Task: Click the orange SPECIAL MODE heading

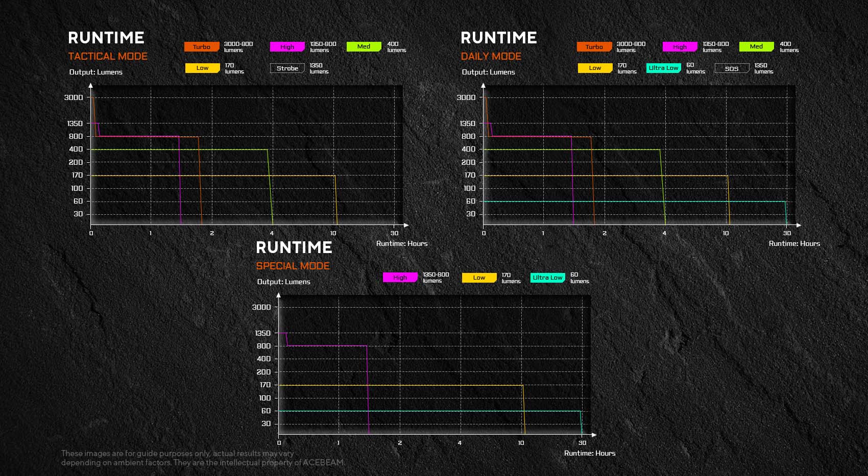Action: (x=293, y=266)
